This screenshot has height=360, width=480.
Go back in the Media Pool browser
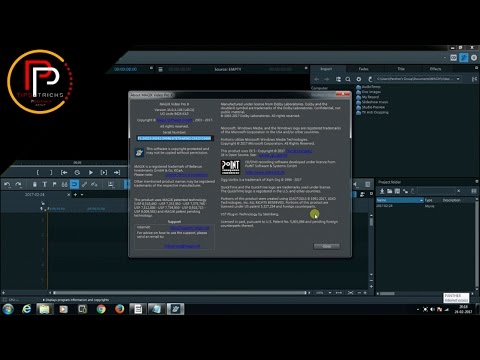click(317, 79)
